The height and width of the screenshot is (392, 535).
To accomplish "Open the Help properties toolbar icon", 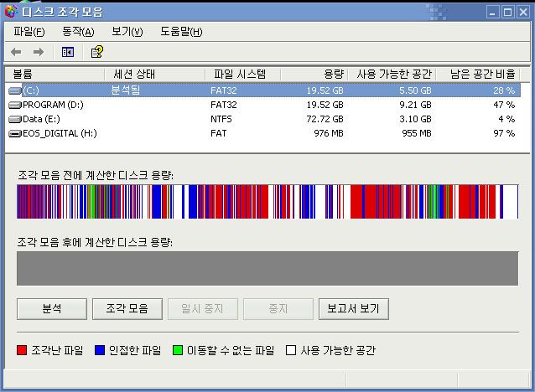I will click(97, 52).
